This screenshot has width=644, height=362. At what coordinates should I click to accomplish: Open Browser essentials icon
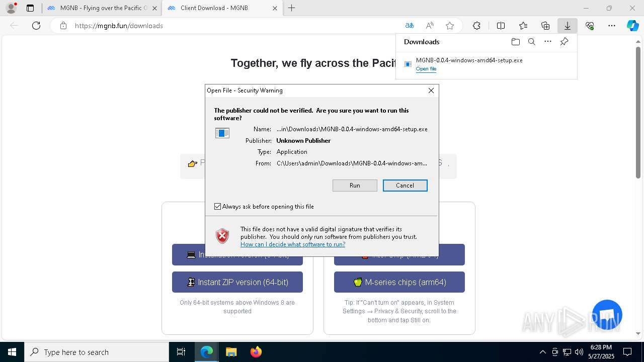pos(590,26)
